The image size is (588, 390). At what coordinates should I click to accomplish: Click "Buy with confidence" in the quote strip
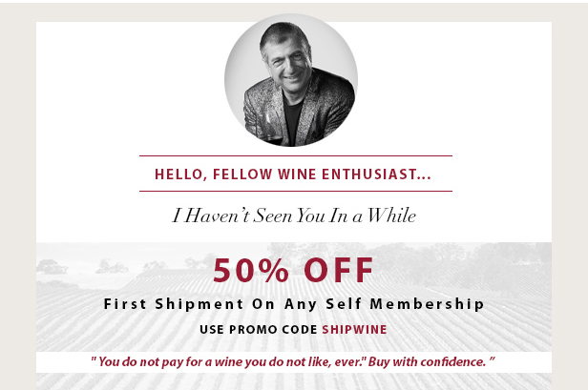(x=427, y=362)
